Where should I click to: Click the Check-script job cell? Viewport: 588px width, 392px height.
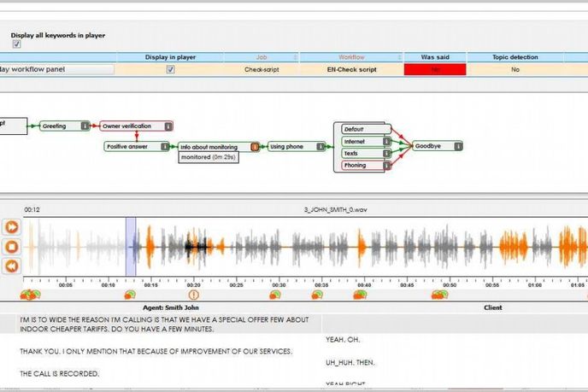click(x=262, y=69)
